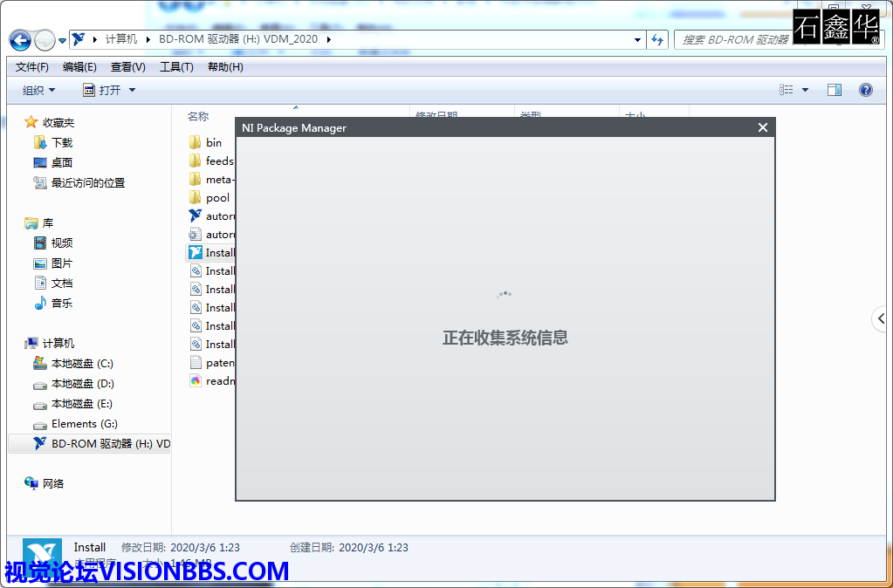Click the NI icon in address bar

(x=79, y=39)
